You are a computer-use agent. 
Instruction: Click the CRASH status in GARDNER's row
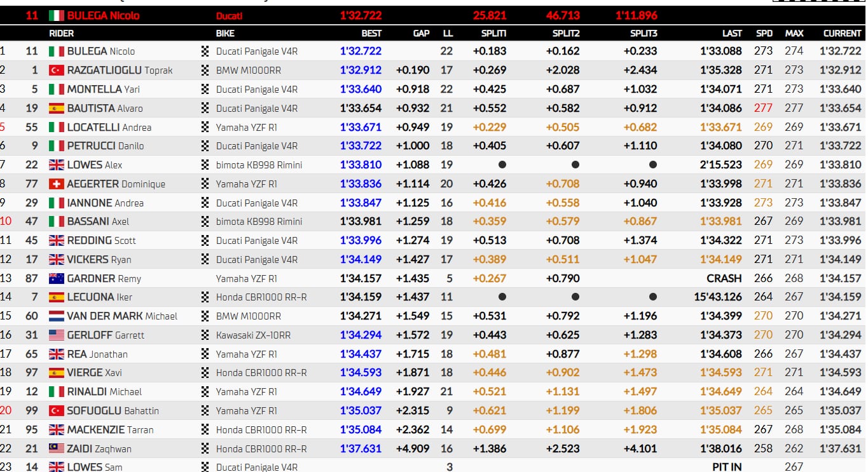pos(724,278)
